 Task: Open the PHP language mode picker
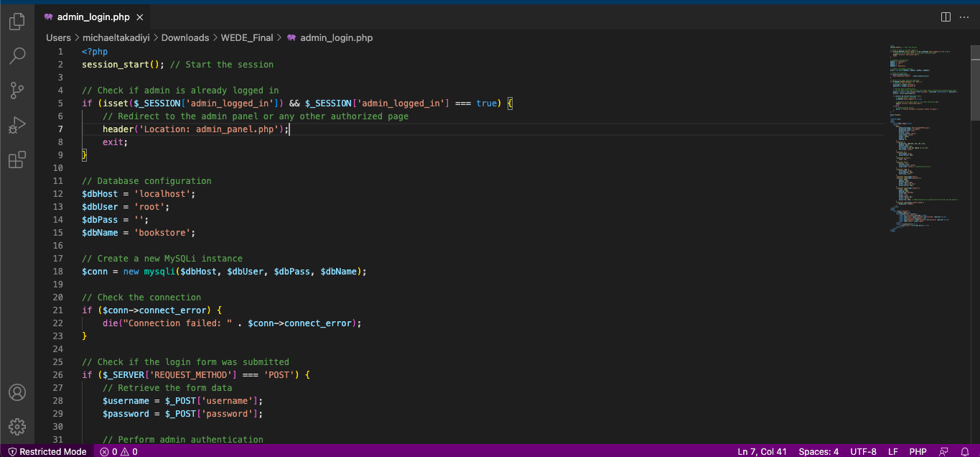click(918, 451)
